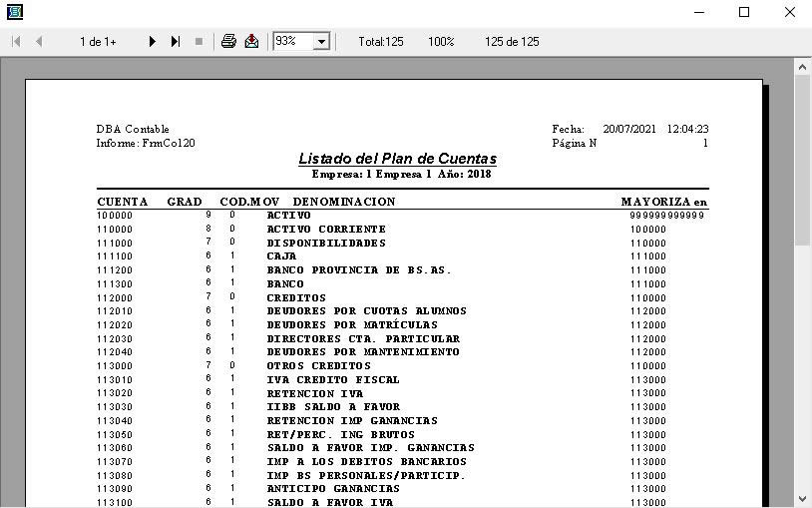Maximize the report viewer window
Image resolution: width=812 pixels, height=508 pixels.
coord(743,12)
